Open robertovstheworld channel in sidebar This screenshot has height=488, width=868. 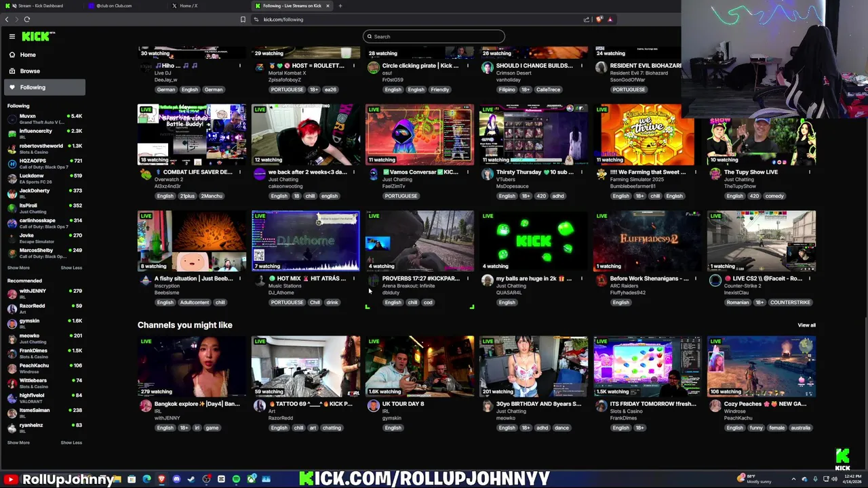44,148
